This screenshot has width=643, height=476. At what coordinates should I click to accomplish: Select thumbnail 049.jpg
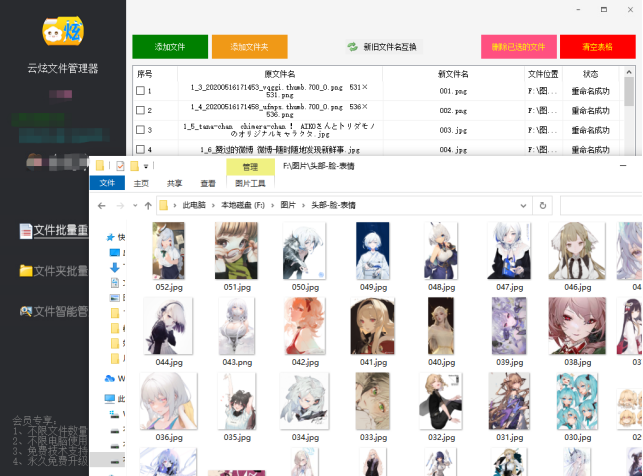pyautogui.click(x=372, y=251)
